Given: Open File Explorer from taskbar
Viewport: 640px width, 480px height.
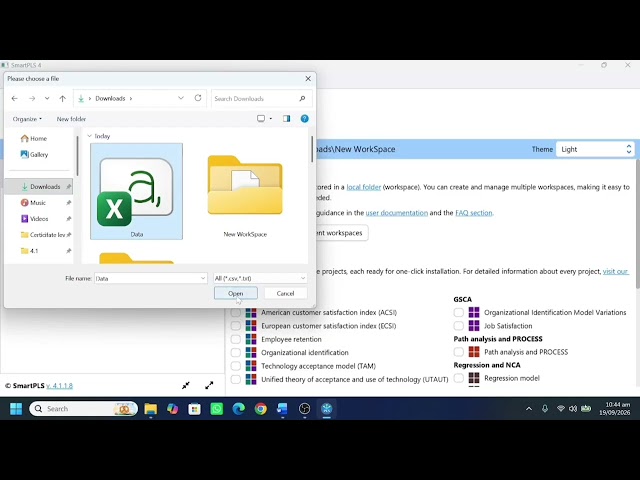Looking at the screenshot, I should click(x=151, y=409).
